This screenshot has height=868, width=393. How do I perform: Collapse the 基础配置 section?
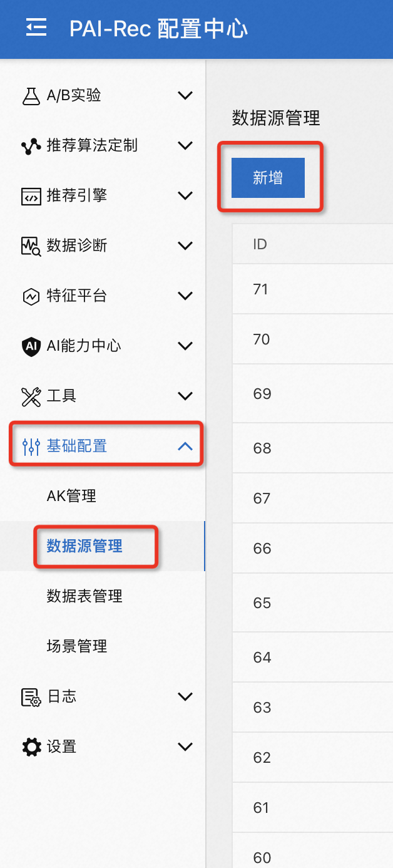coord(185,445)
